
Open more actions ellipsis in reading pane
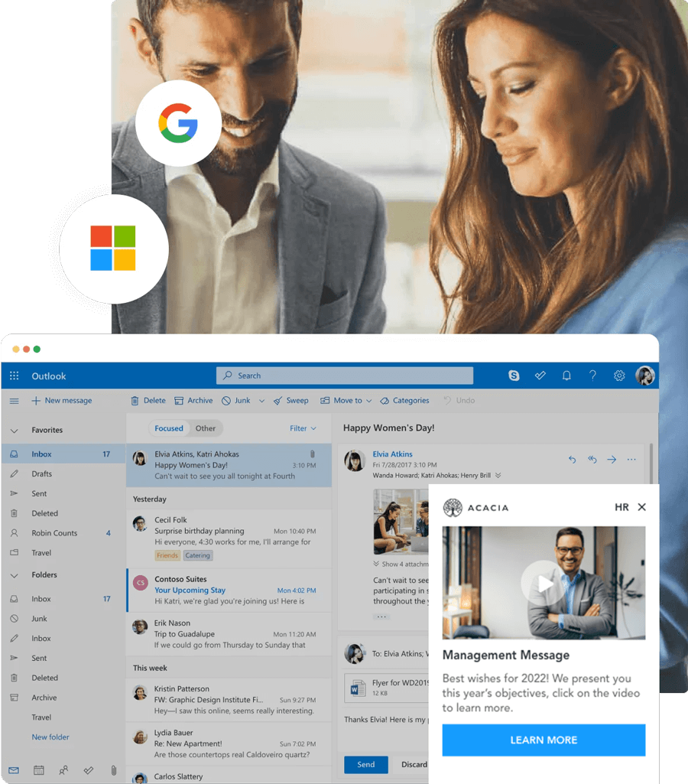click(x=631, y=460)
